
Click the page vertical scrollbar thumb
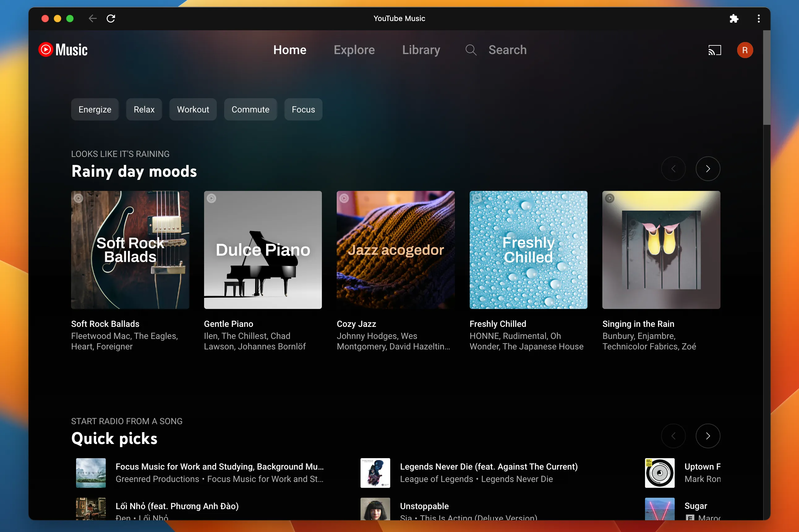pos(767,78)
